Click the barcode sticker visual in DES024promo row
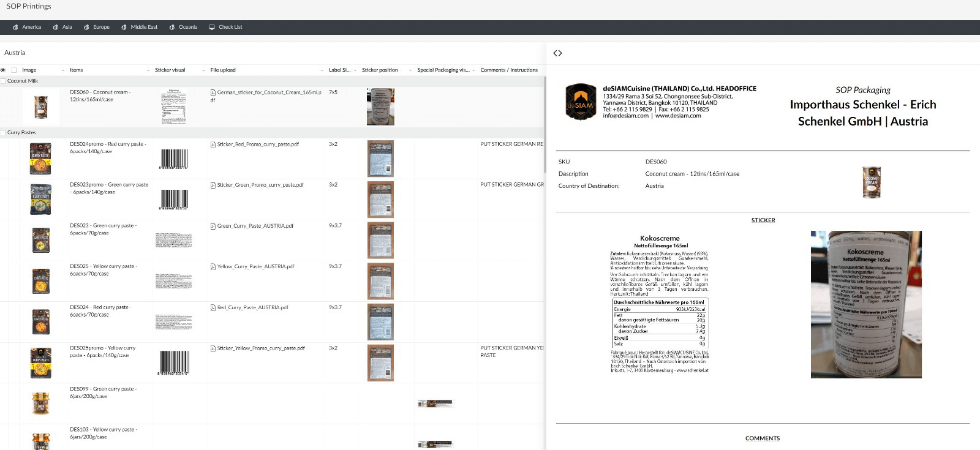 coord(174,159)
